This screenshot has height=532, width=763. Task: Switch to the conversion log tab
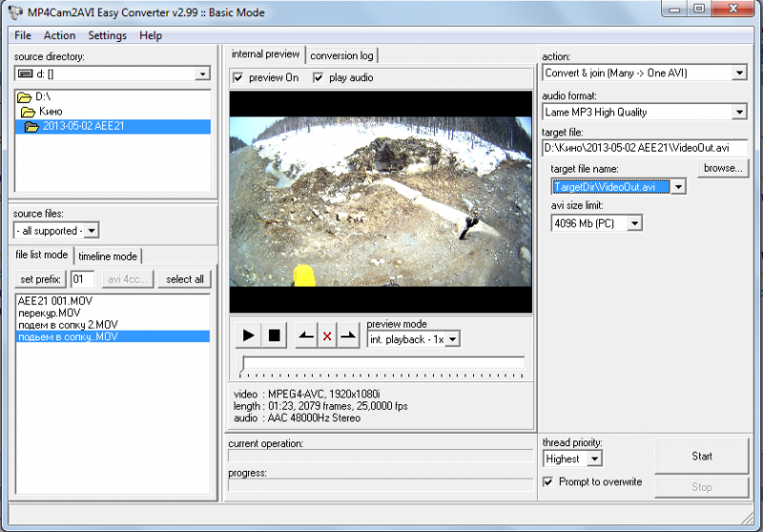(x=341, y=55)
